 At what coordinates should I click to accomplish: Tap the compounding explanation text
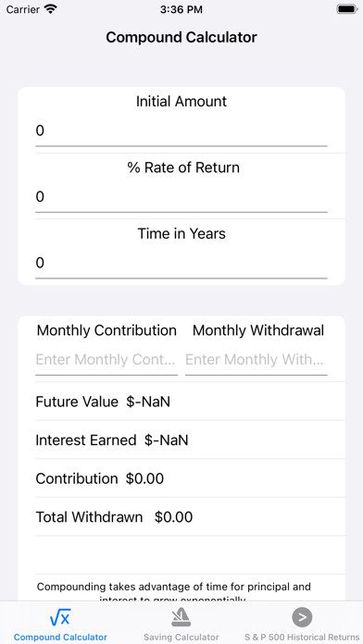(x=173, y=591)
